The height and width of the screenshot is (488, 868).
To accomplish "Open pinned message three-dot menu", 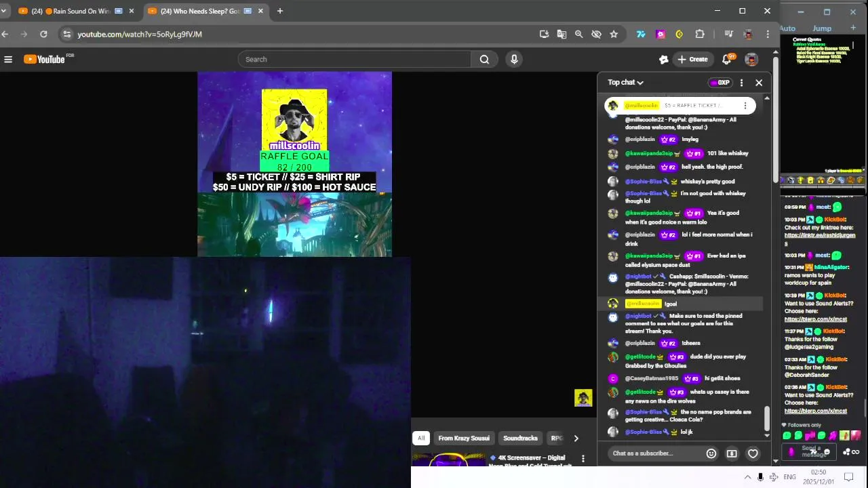I will click(x=745, y=106).
